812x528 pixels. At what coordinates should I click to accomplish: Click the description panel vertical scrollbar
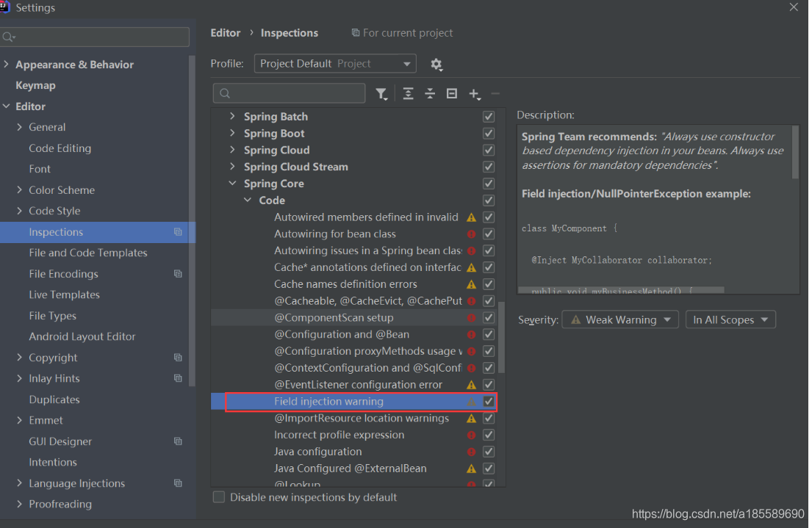(x=795, y=153)
